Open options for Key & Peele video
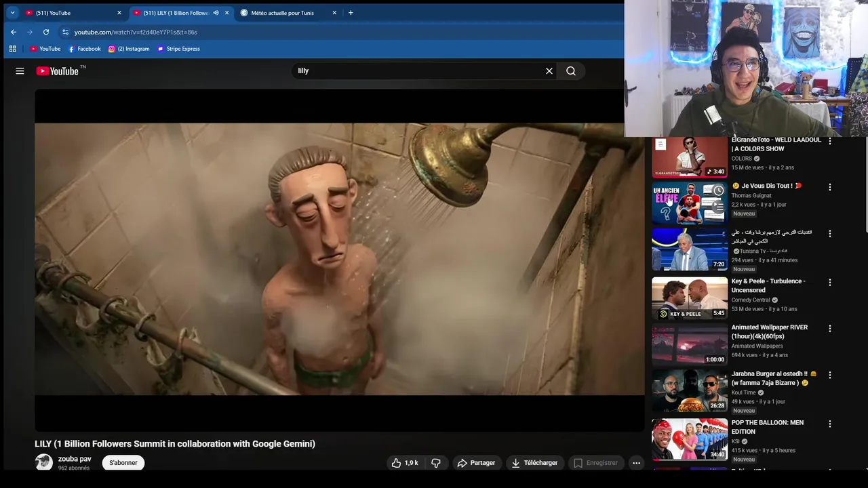This screenshot has width=868, height=488. [x=829, y=282]
